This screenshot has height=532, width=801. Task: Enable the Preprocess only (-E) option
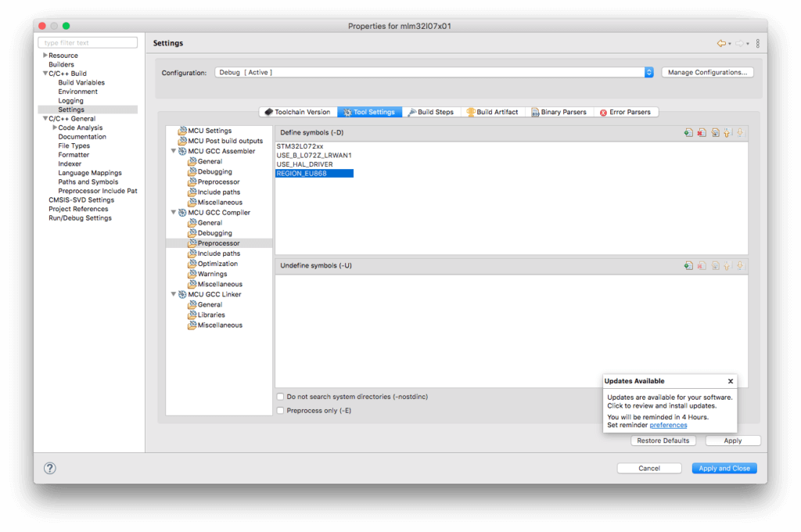[x=280, y=410]
